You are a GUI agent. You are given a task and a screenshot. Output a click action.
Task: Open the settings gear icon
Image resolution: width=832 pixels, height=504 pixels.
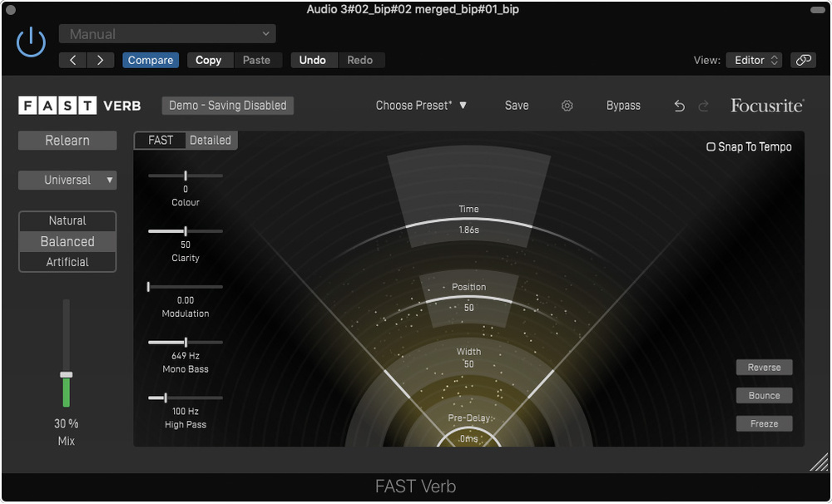point(567,106)
